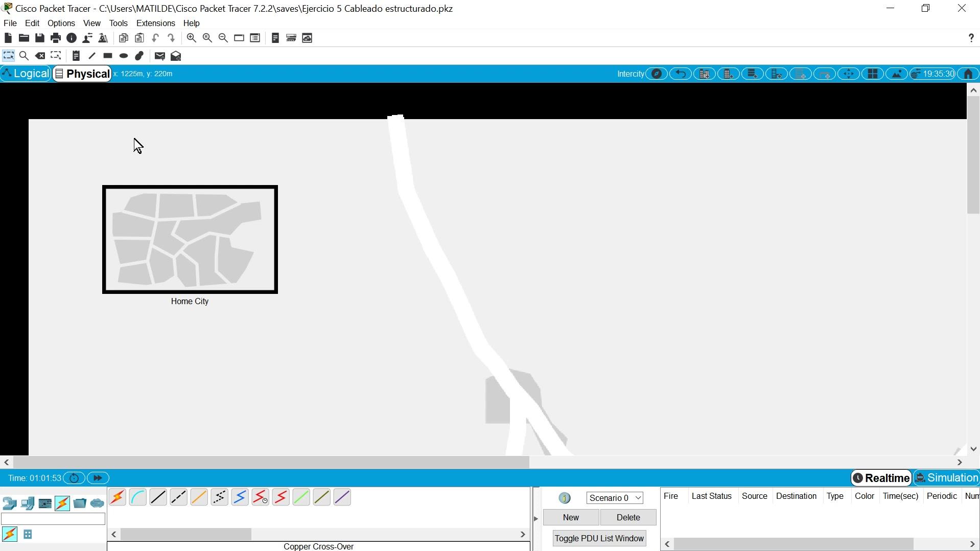Choose the light blue Console cable

tap(138, 497)
